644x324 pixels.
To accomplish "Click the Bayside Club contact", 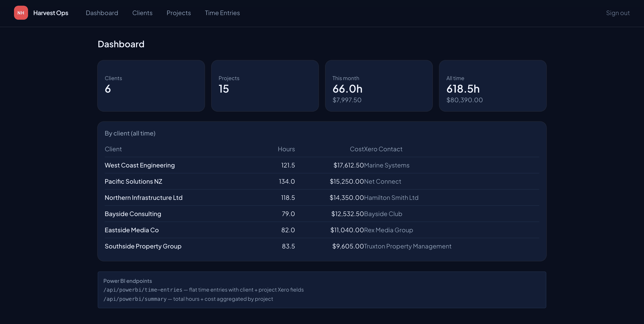I will pos(383,214).
